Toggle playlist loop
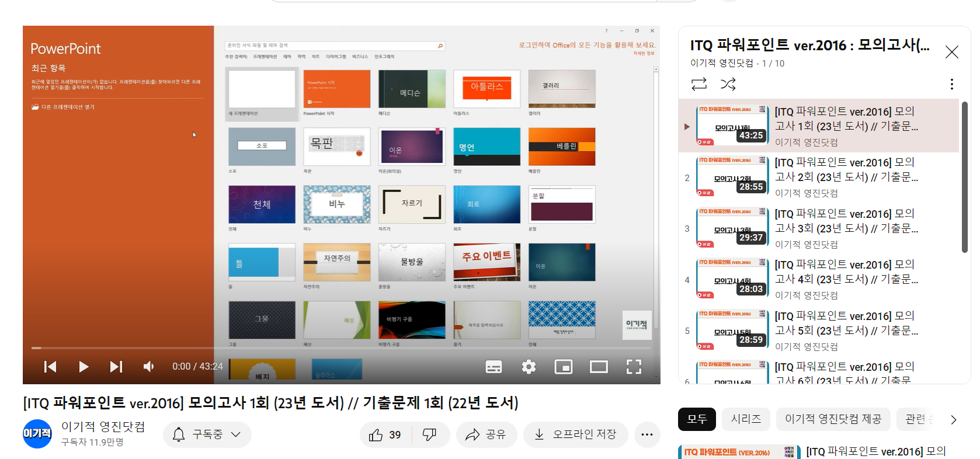Screen dimensions: 980x459 [x=699, y=84]
